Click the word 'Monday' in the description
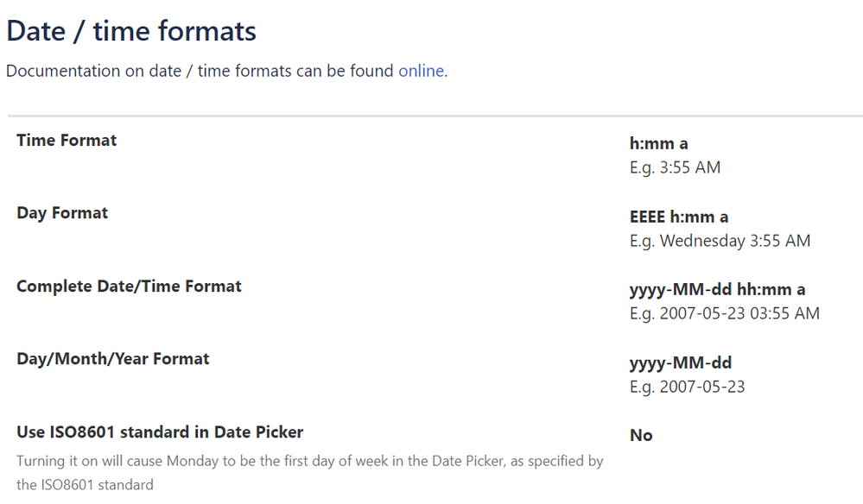 pyautogui.click(x=193, y=462)
